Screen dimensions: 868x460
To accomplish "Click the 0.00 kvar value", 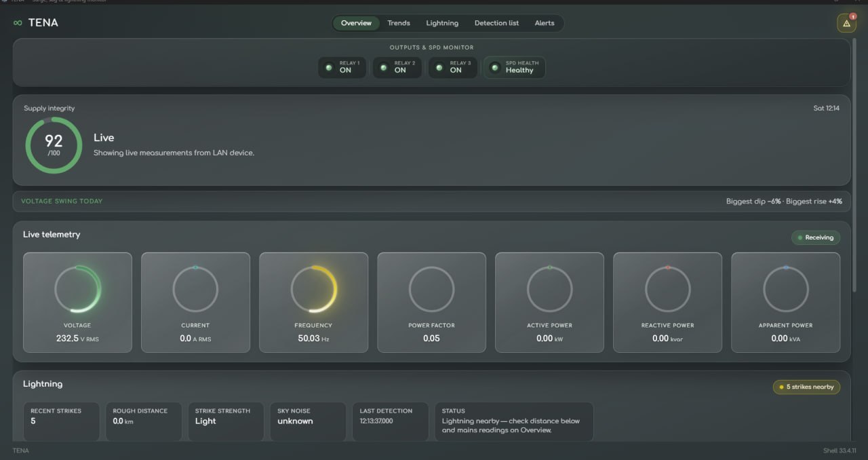I will pos(667,338).
